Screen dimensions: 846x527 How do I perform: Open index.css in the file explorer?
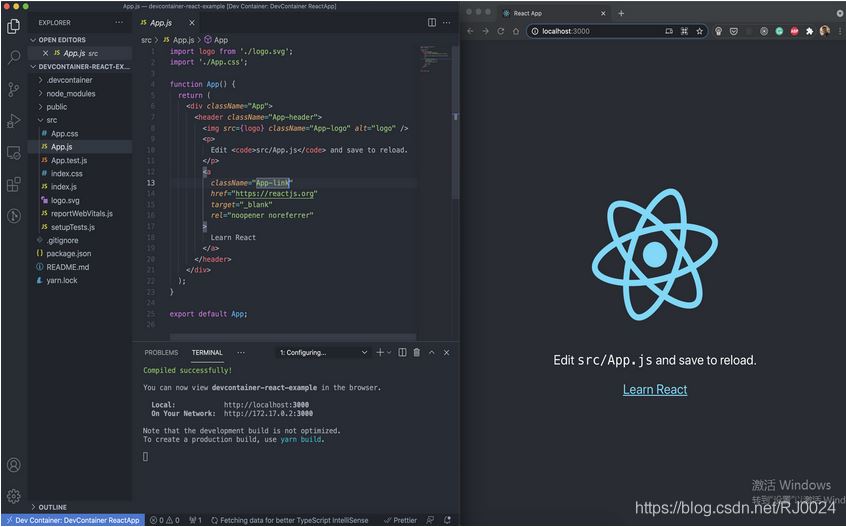[67, 173]
